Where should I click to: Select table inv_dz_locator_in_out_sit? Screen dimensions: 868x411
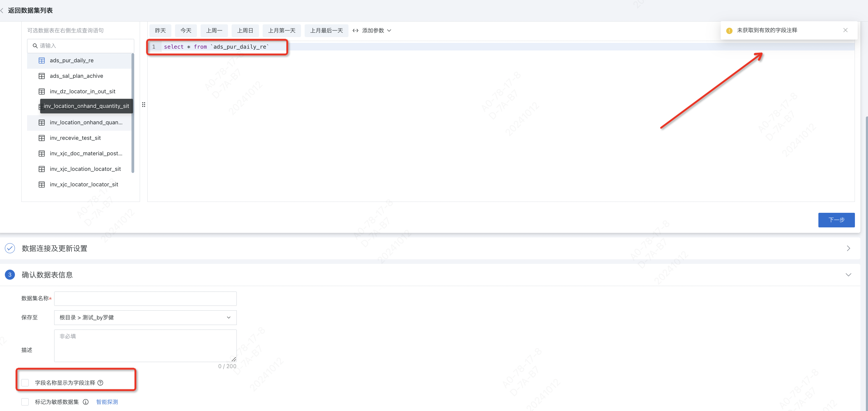79,92
